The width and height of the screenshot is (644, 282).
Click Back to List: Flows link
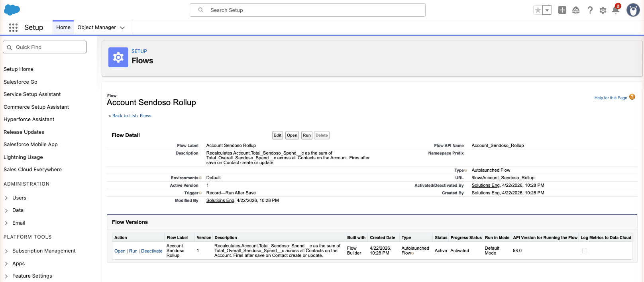click(x=132, y=116)
